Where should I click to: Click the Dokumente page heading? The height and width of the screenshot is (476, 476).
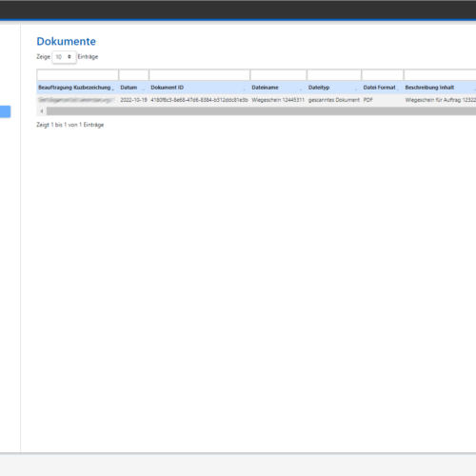click(x=66, y=41)
